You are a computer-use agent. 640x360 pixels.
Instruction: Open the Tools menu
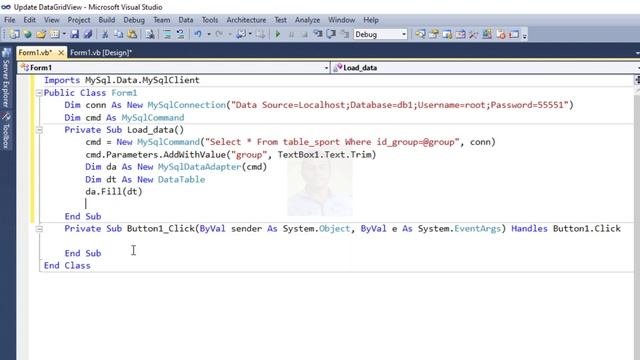coord(210,20)
